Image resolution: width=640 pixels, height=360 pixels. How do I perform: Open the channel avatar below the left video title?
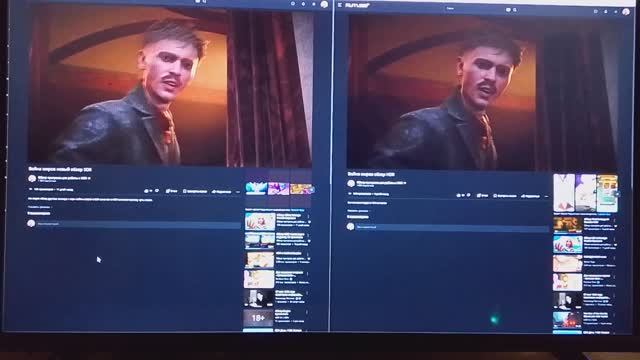(32, 178)
